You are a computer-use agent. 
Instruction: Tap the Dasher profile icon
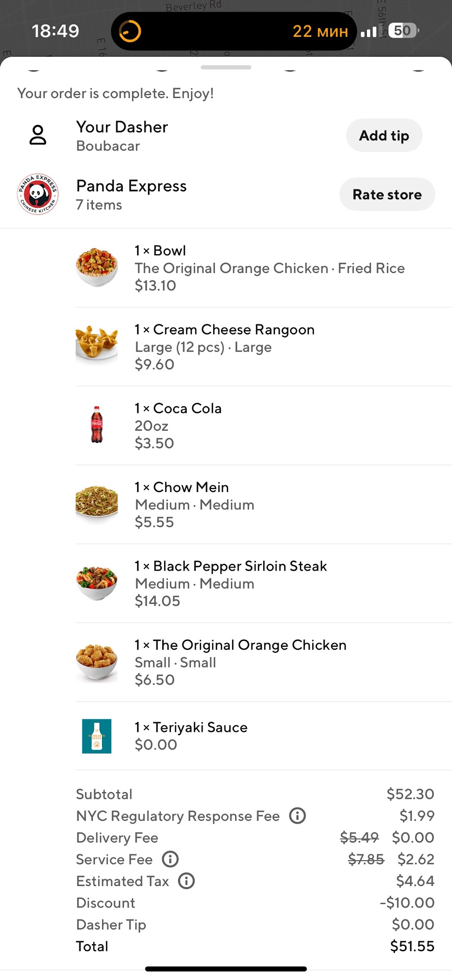tap(38, 135)
